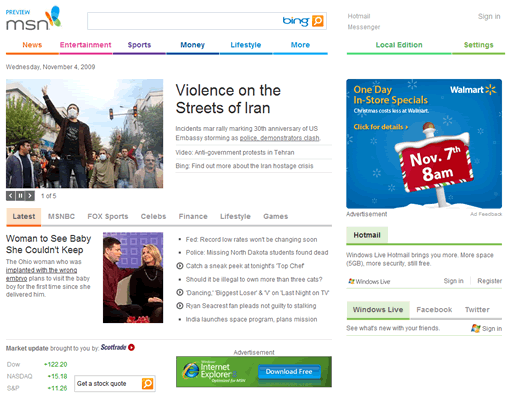Viewport: 510px width, 400px height.
Task: Switch to the Twitter tab
Action: 477,310
